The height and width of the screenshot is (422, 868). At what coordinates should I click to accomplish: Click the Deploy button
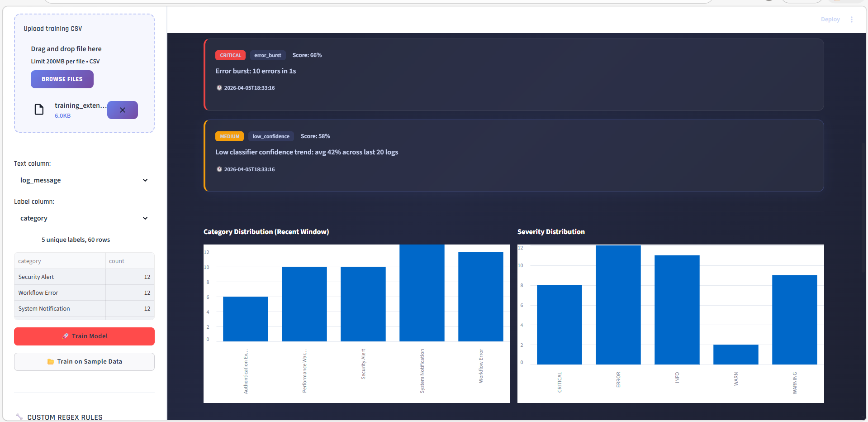coord(830,19)
